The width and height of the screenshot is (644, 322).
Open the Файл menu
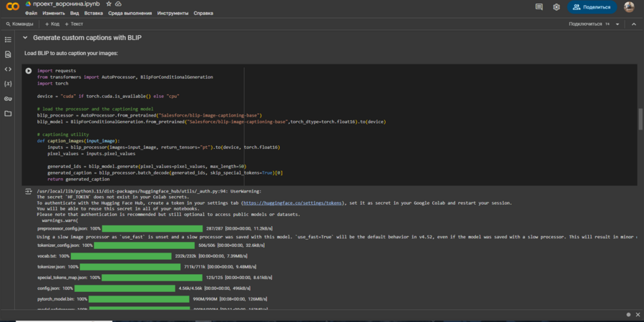pos(31,13)
